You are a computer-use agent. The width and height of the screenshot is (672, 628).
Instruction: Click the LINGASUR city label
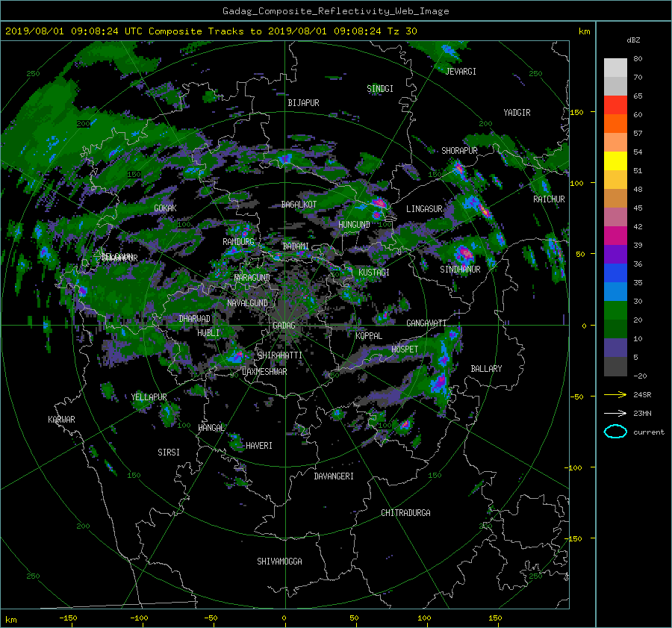424,209
